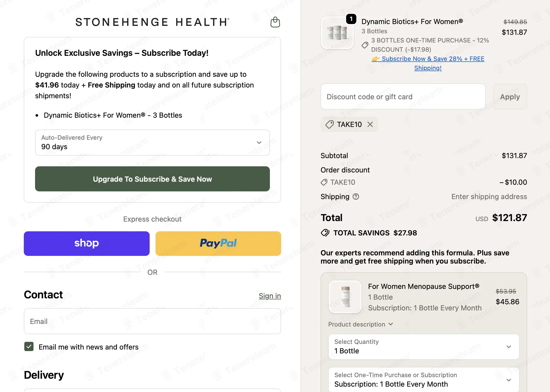
Task: Click the Sign in link
Action: 270,296
